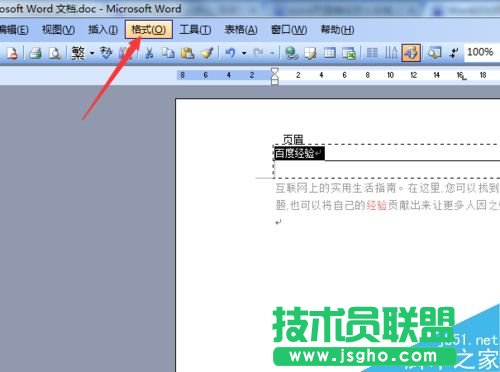Viewport: 500px width, 372px height.
Task: Click the selected header text 百度经验
Action: click(x=294, y=153)
